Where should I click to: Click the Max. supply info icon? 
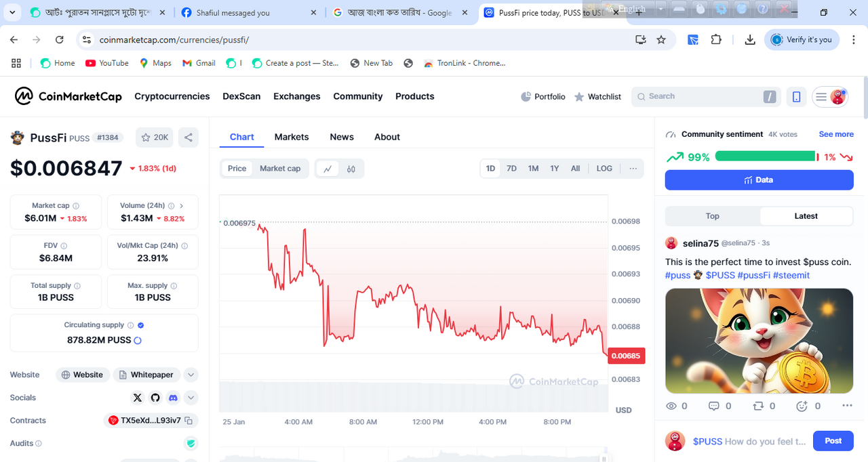click(174, 286)
